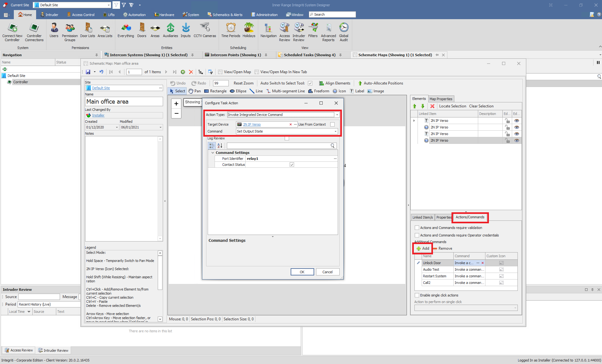602x364 pixels.
Task: Zoom in with the map plus button
Action: [x=176, y=104]
